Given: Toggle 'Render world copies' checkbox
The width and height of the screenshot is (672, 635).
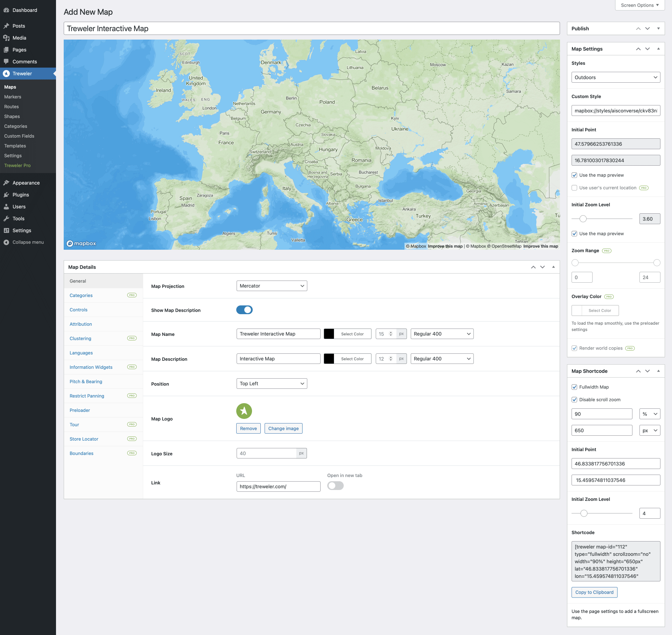Looking at the screenshot, I should click(x=574, y=348).
